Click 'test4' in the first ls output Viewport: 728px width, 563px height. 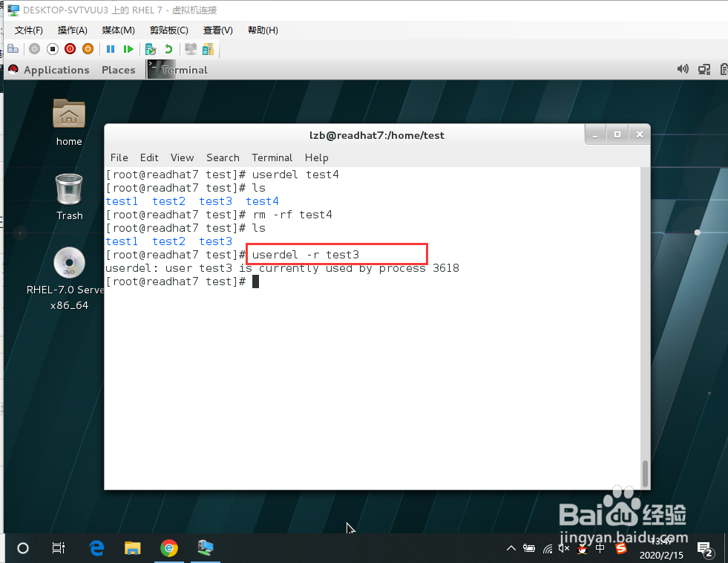pos(262,201)
